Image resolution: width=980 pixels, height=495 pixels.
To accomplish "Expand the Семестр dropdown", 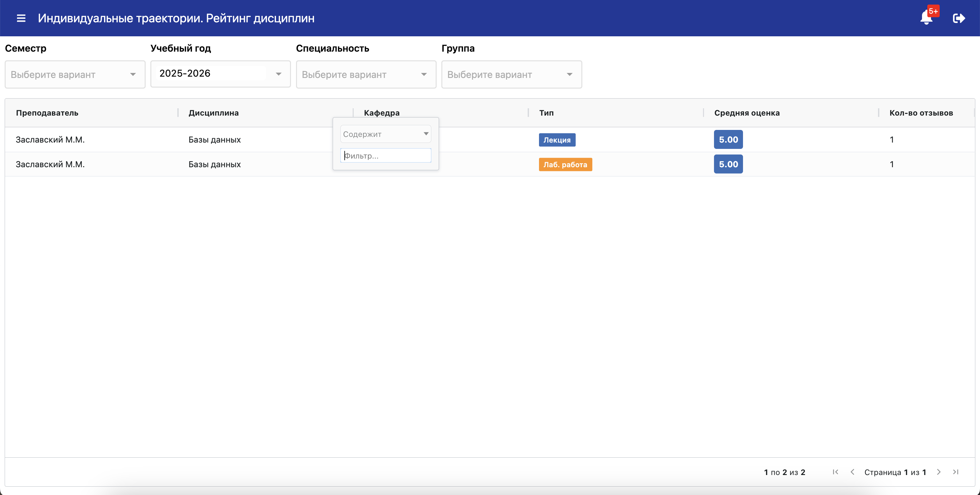I will point(75,75).
